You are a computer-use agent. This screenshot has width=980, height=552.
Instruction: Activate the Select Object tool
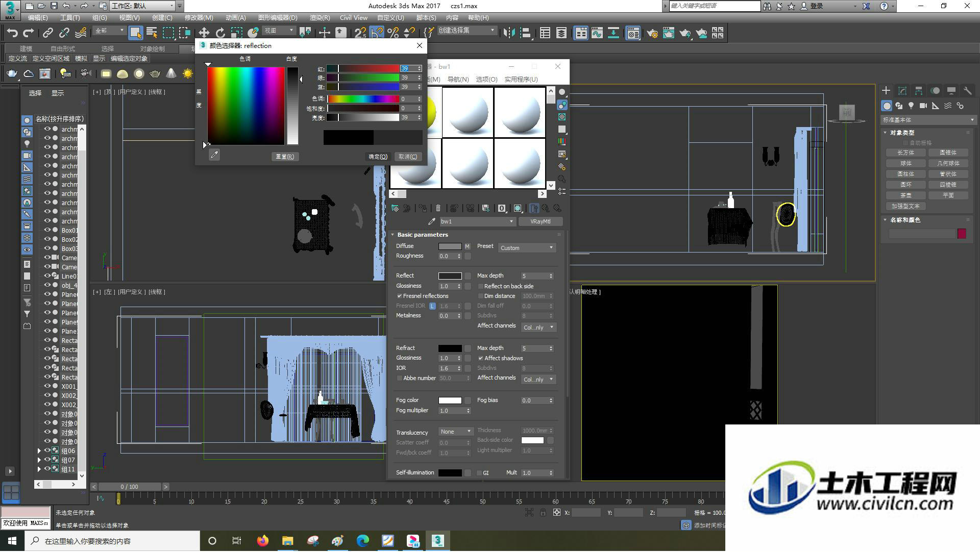click(135, 33)
